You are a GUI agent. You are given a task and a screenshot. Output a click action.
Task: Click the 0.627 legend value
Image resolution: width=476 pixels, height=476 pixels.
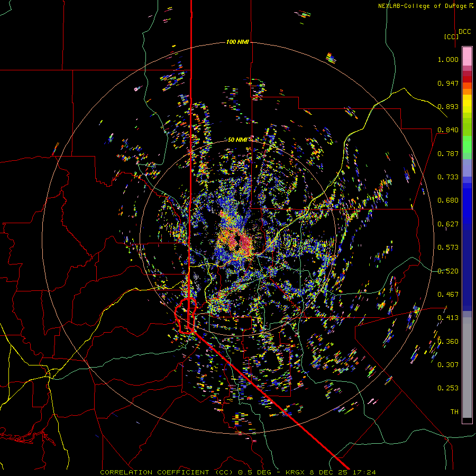448,224
